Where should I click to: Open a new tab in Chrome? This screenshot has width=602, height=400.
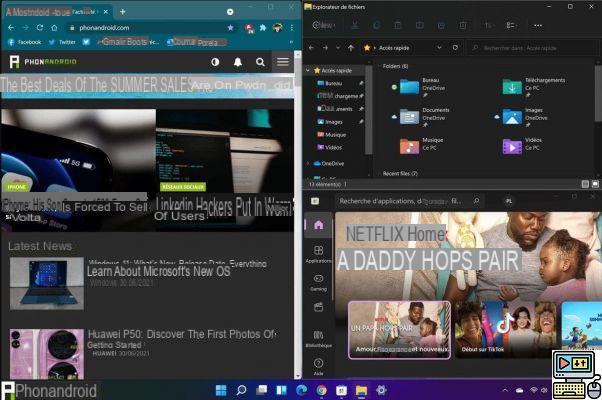(122, 12)
